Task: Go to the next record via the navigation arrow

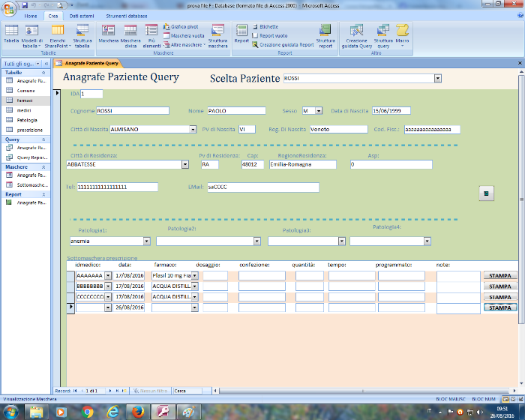Action: point(110,391)
